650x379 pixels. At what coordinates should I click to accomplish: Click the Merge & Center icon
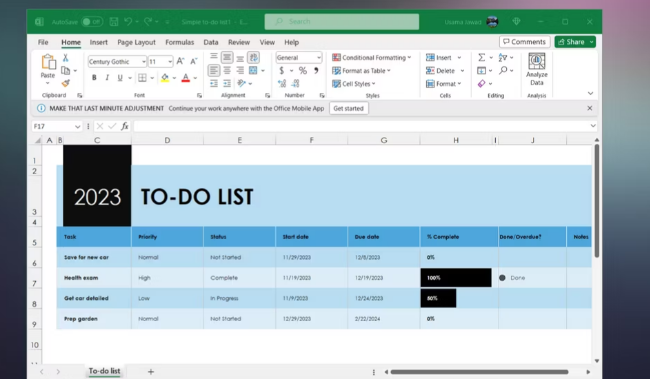[253, 70]
